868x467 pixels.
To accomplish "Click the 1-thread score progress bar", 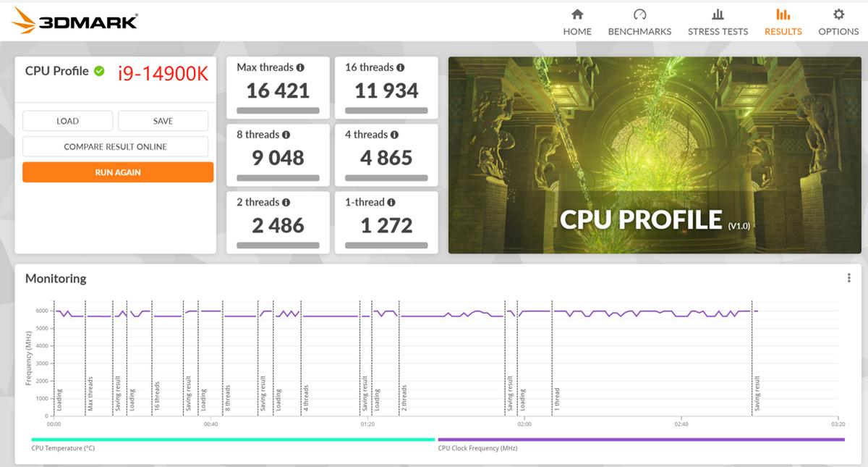I will 386,245.
